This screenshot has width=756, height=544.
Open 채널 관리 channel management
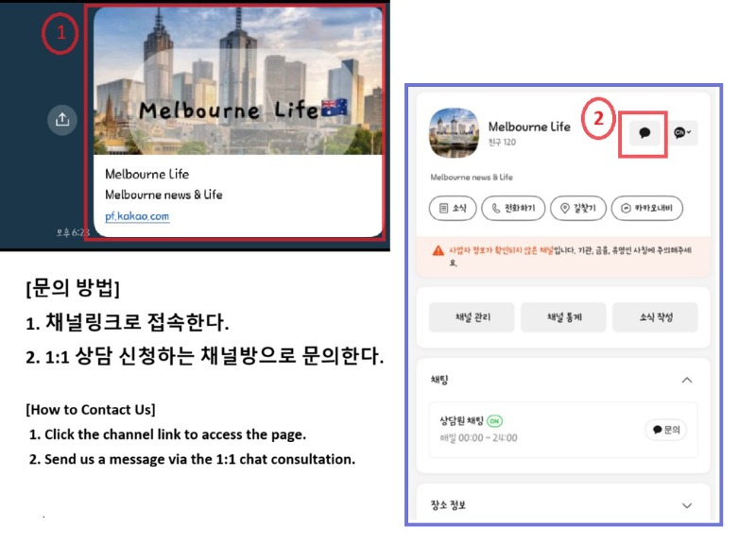[472, 317]
